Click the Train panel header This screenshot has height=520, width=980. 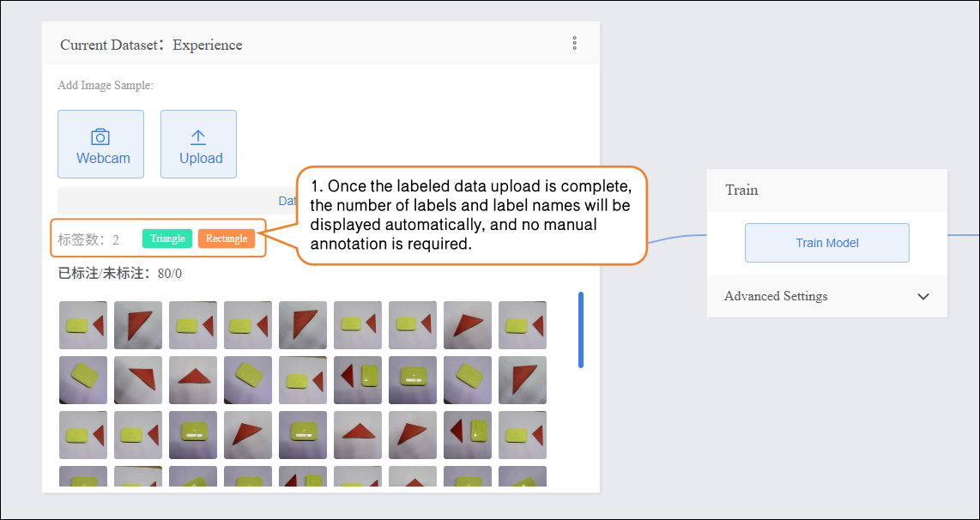pyautogui.click(x=741, y=190)
